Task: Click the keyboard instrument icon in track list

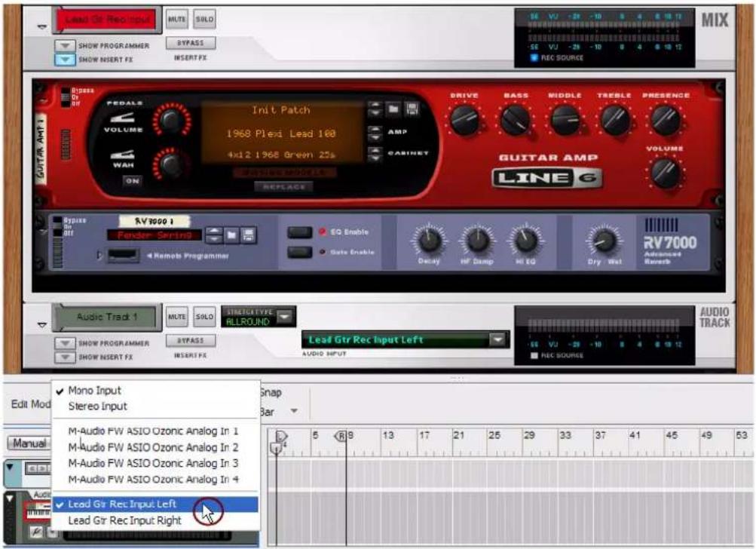Action: [x=38, y=511]
